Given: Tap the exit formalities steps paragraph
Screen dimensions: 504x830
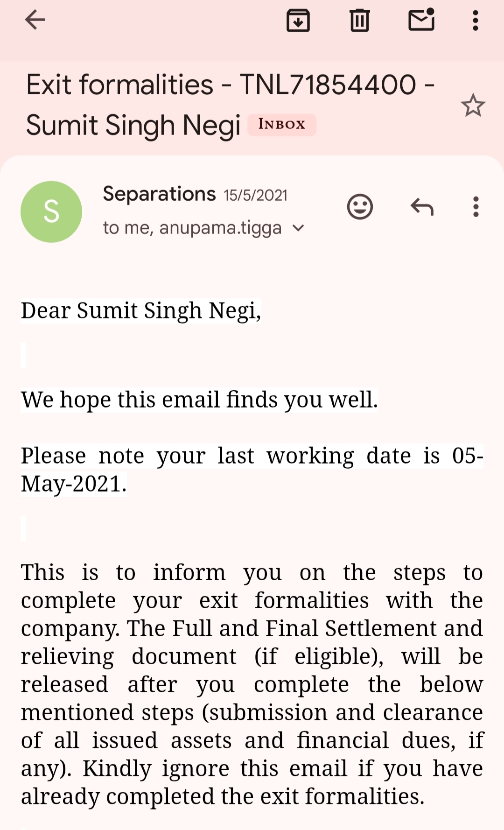Looking at the screenshot, I should pyautogui.click(x=252, y=684).
